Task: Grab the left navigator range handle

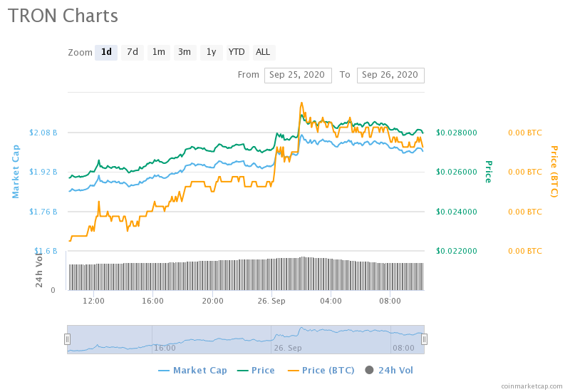Action: 67,339
